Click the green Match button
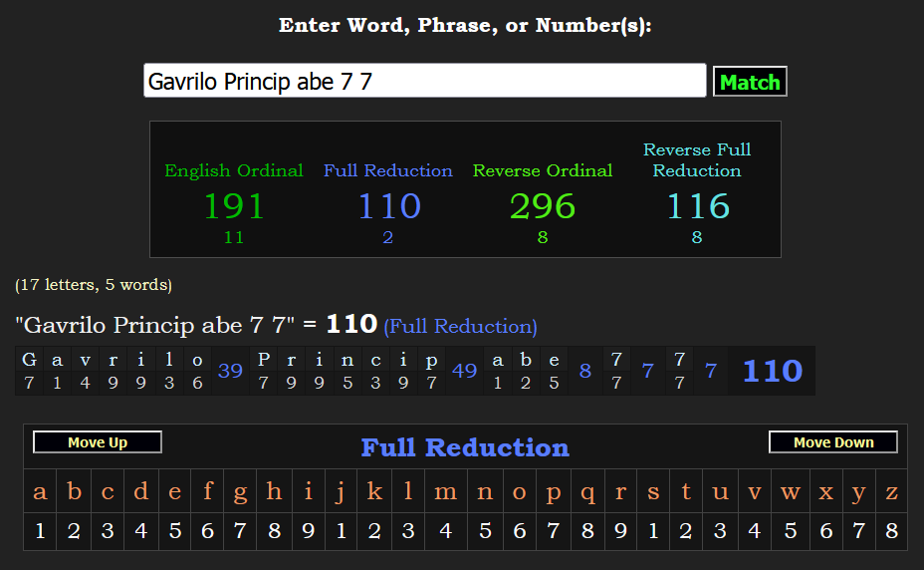Viewport: 924px width, 570px height. 750,82
